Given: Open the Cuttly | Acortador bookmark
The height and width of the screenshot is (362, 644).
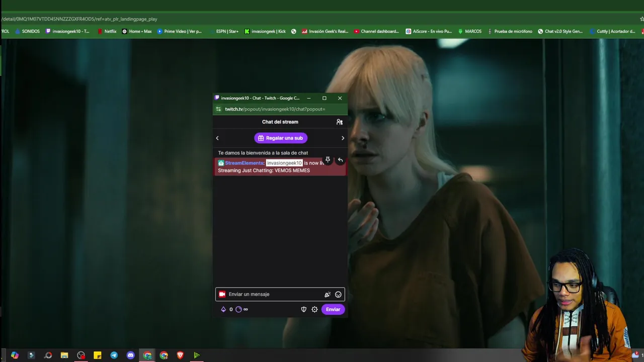Looking at the screenshot, I should point(612,31).
